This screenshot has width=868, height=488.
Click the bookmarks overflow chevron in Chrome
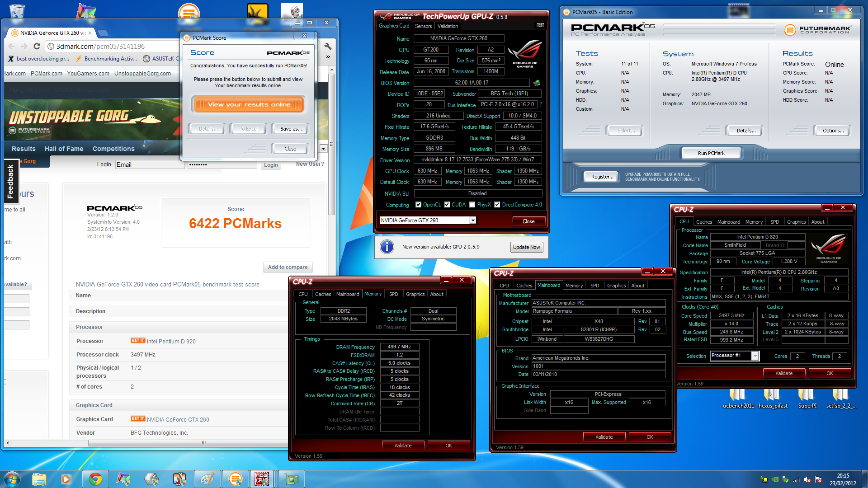point(328,57)
